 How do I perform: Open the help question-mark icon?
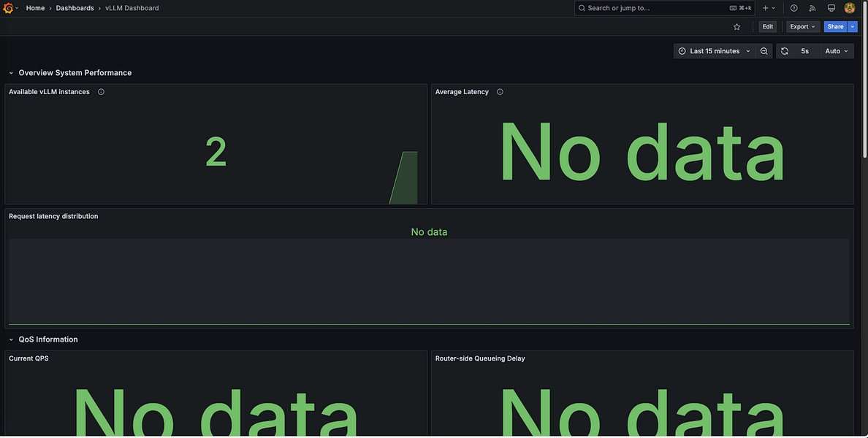pyautogui.click(x=793, y=8)
